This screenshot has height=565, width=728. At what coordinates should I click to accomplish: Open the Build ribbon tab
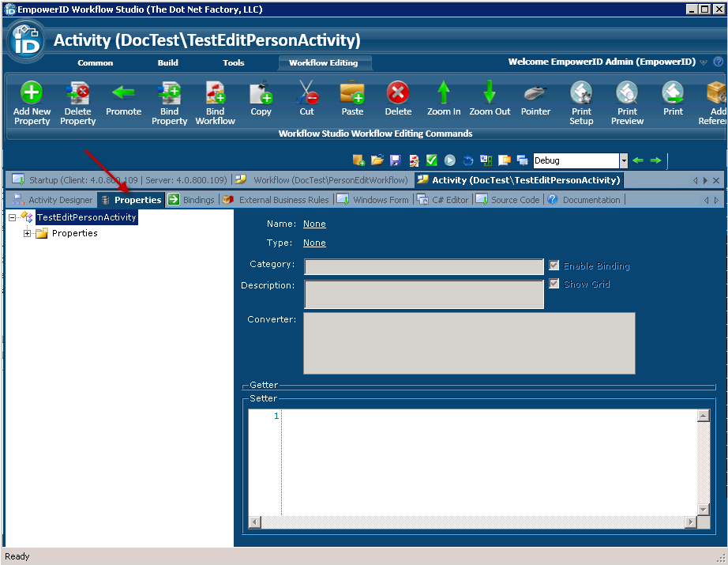[167, 62]
